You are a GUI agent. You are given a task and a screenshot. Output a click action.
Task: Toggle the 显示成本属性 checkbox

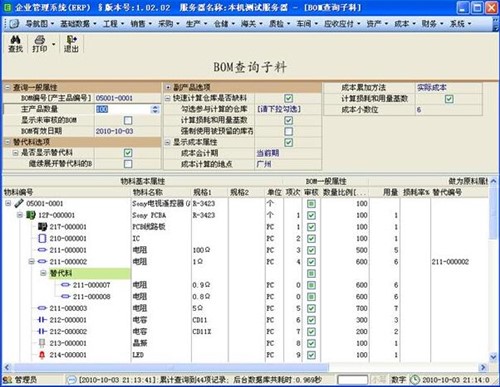[x=289, y=142]
